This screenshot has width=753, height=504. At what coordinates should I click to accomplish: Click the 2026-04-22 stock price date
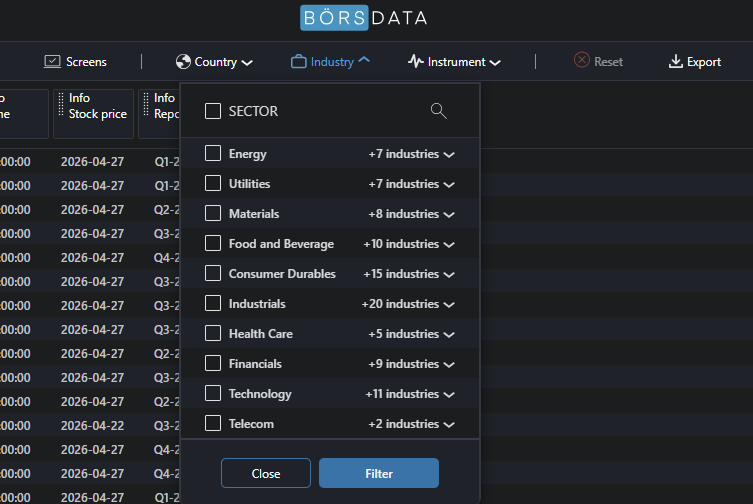pyautogui.click(x=92, y=426)
